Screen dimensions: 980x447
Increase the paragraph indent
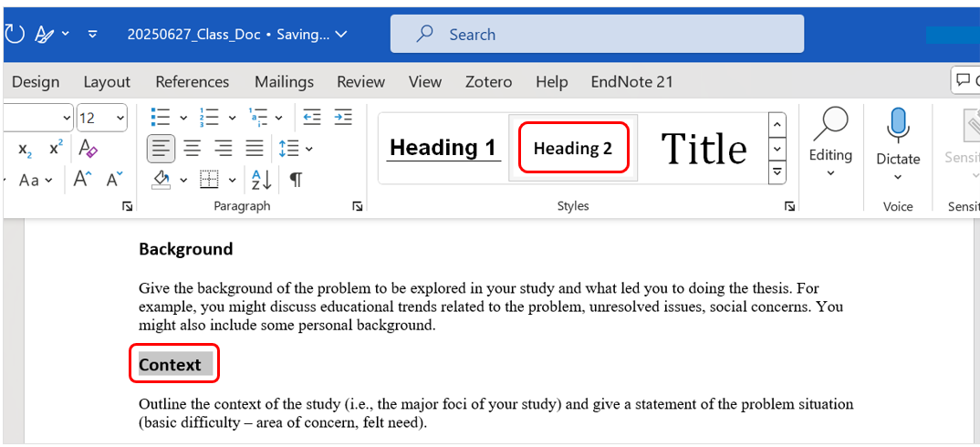pos(343,118)
